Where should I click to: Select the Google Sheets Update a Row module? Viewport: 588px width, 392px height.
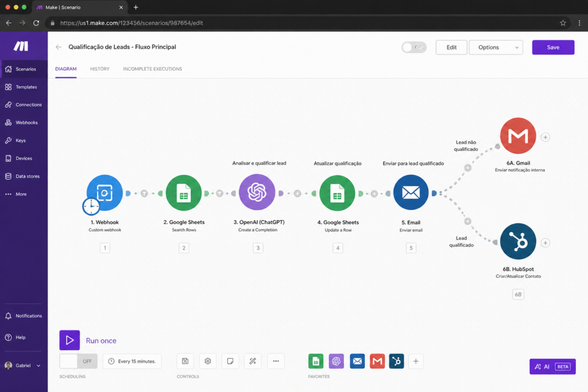(337, 193)
